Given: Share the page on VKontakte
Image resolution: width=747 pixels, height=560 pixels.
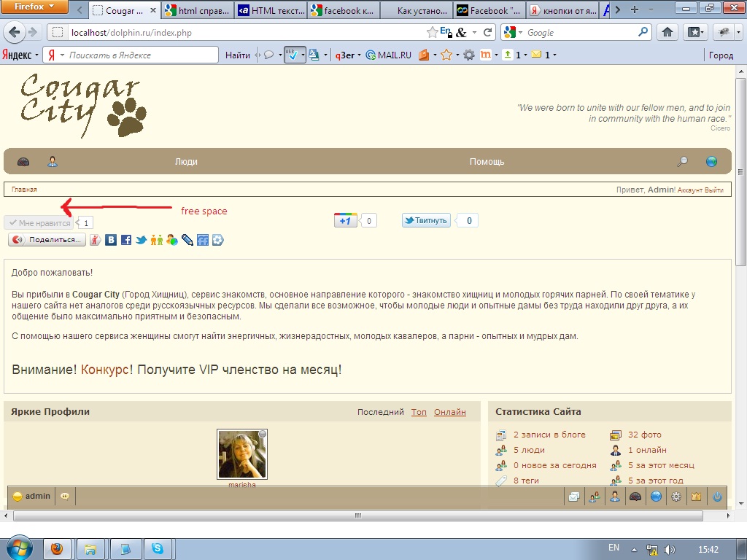Looking at the screenshot, I should [x=111, y=240].
